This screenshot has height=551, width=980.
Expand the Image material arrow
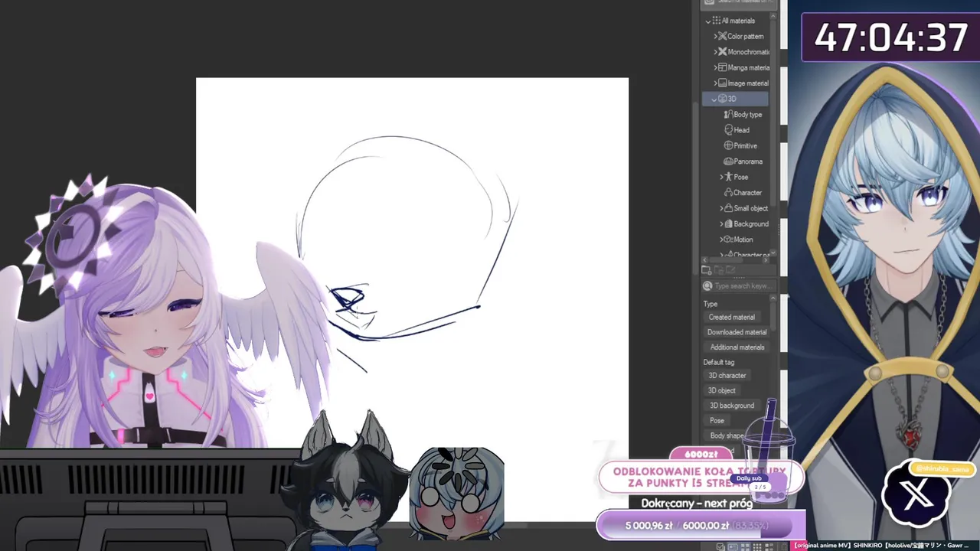click(716, 83)
